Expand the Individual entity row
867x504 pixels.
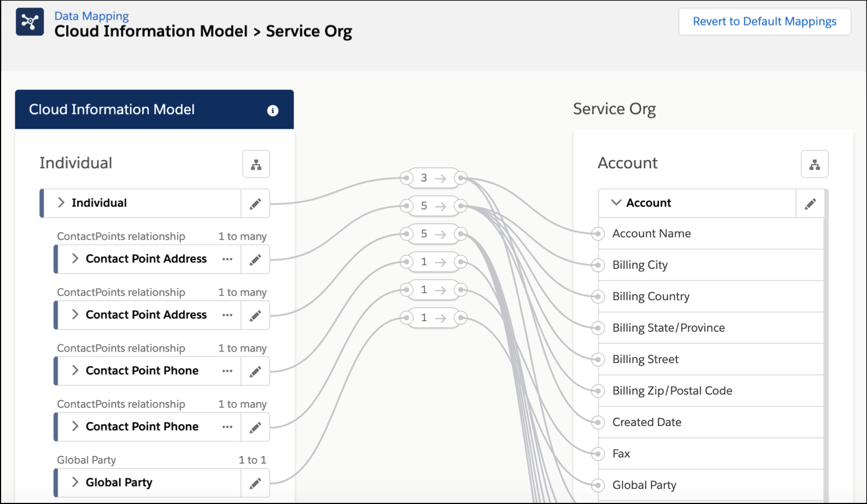(61, 203)
